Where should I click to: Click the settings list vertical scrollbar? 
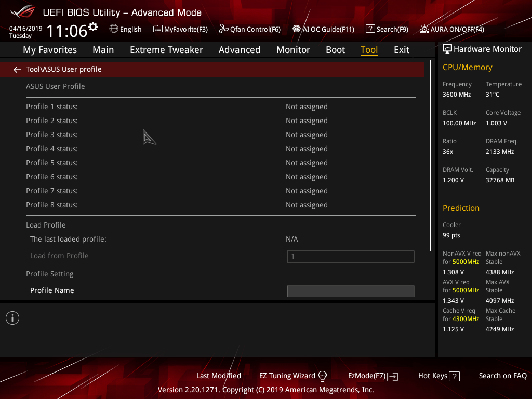tap(430, 156)
